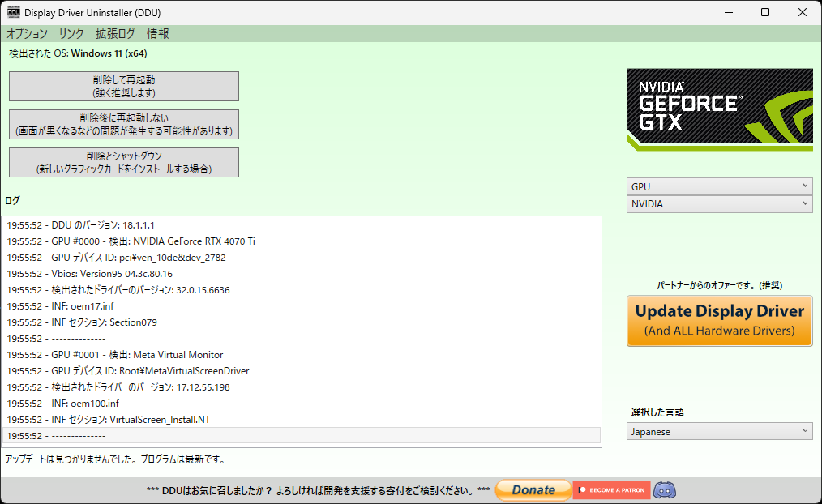
Task: Click the Donate button
Action: pos(533,490)
